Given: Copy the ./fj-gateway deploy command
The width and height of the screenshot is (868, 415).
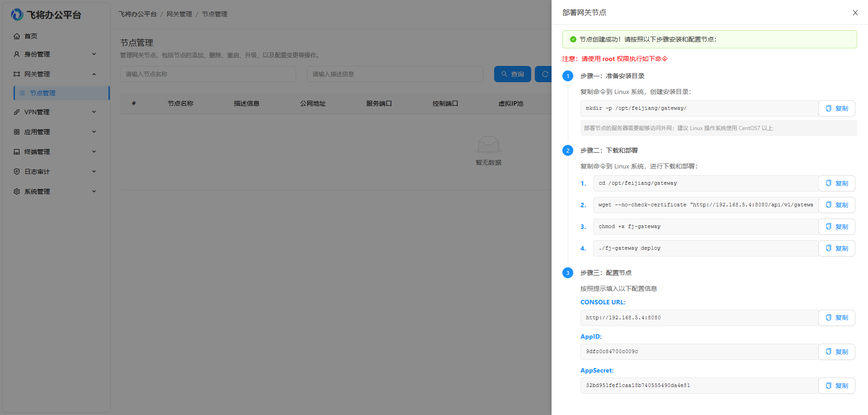Looking at the screenshot, I should coord(836,248).
